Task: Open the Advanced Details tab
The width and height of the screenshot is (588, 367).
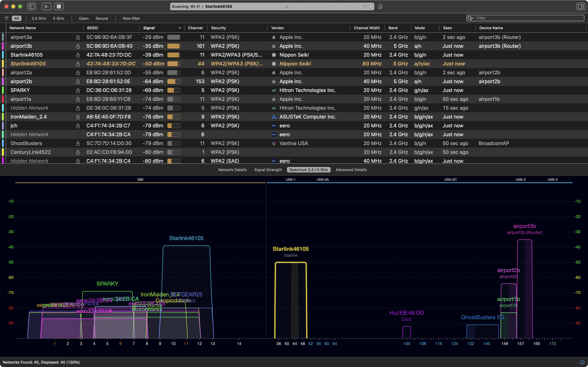Action: tap(351, 170)
